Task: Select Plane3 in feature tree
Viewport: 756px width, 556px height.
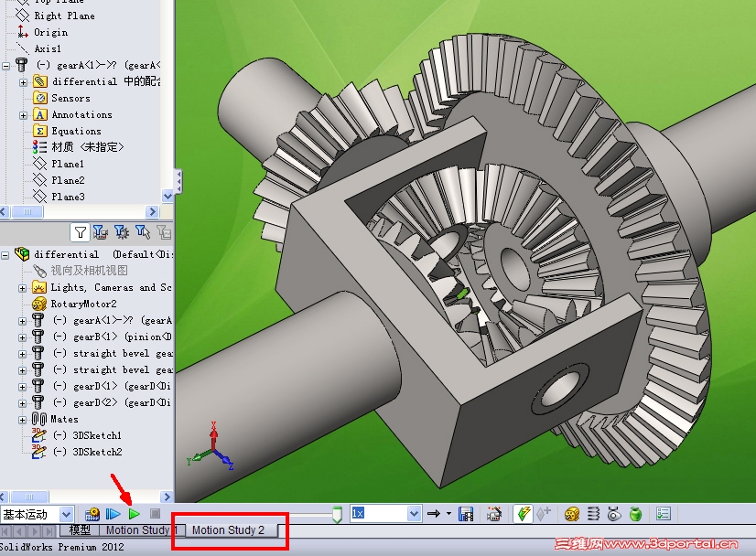Action: pyautogui.click(x=68, y=197)
